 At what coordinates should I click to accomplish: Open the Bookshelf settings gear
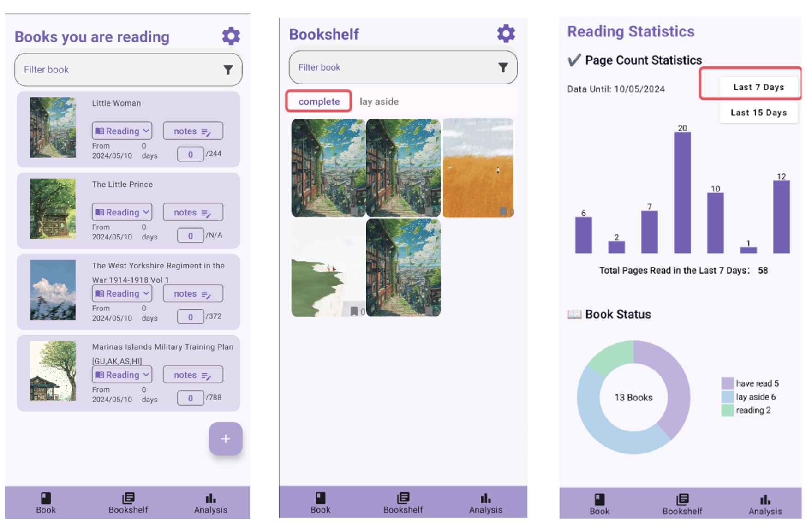506,33
